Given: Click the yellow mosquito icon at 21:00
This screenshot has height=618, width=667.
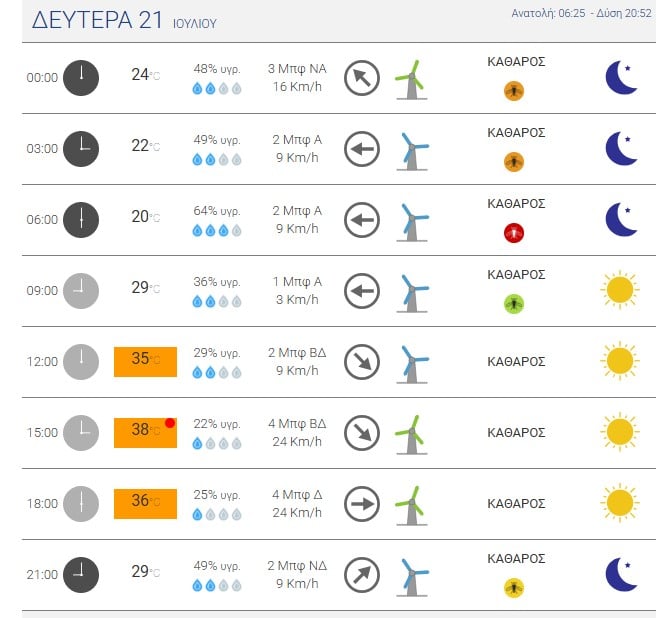Looking at the screenshot, I should [x=514, y=588].
